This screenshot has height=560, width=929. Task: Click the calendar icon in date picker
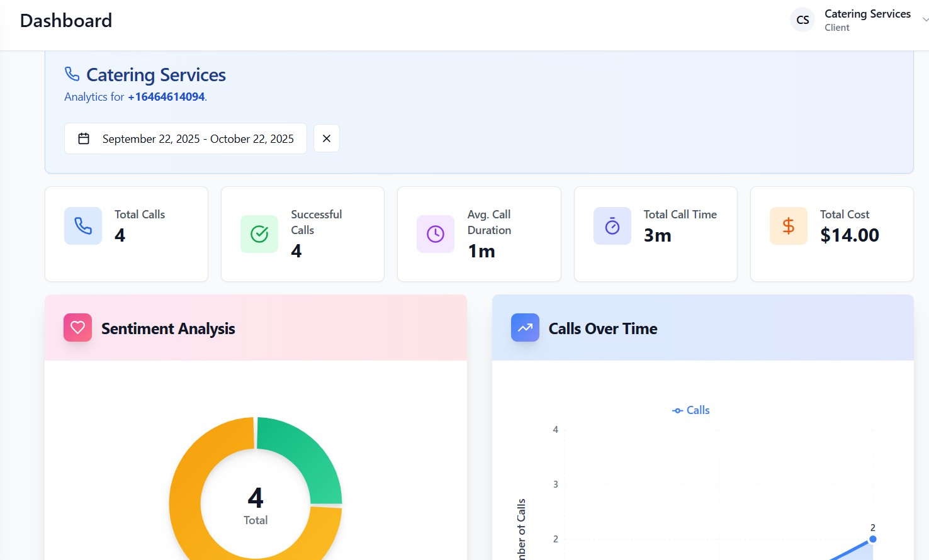click(x=84, y=138)
